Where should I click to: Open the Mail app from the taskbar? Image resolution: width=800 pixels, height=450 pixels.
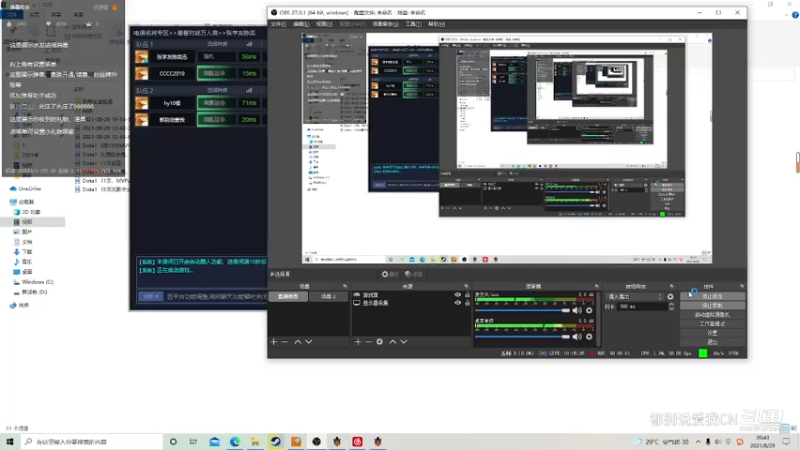click(x=215, y=441)
